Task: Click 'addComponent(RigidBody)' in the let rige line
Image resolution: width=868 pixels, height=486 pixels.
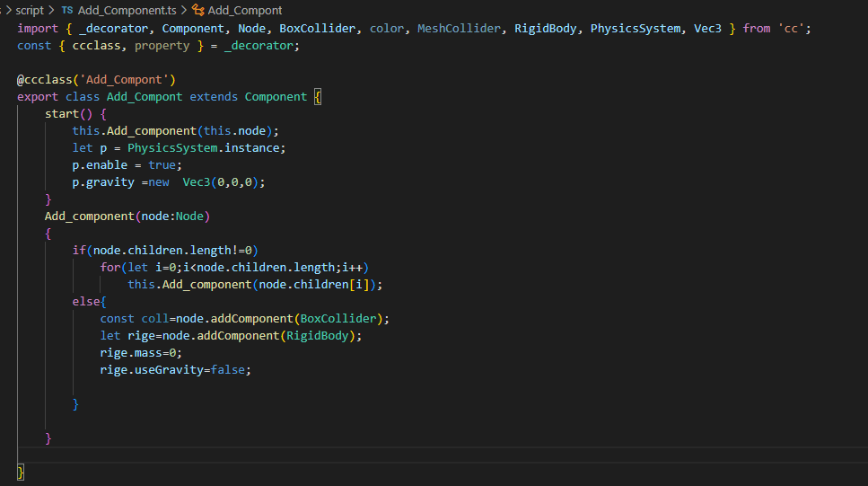Action: click(276, 336)
